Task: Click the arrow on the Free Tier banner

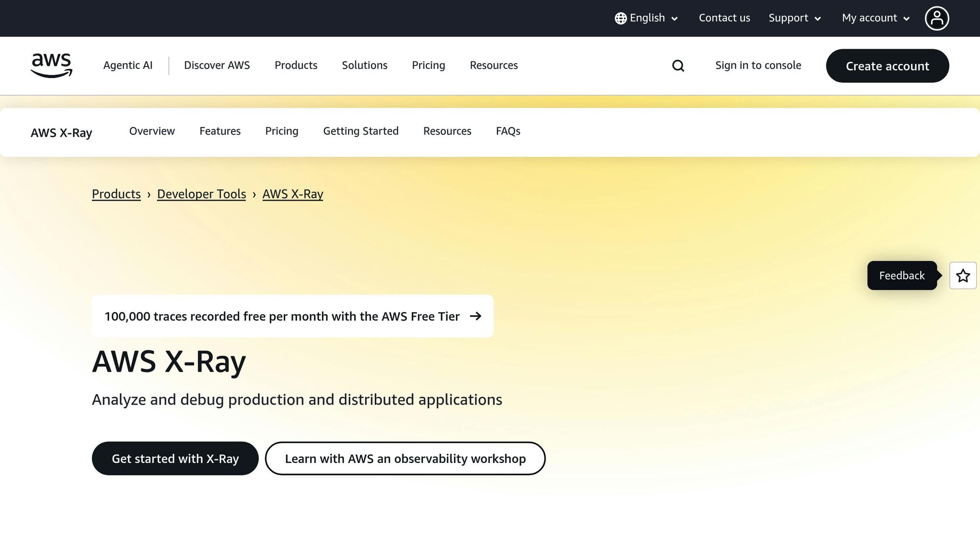Action: click(476, 316)
